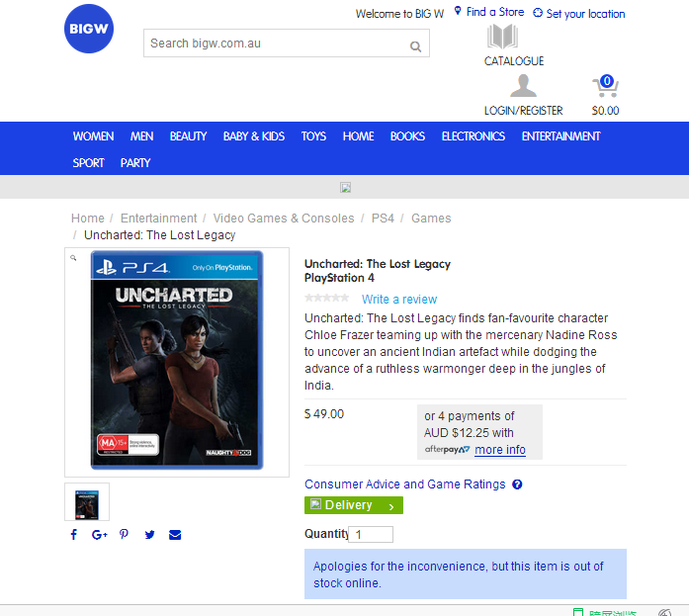Open the Entertainment menu
689x616 pixels.
pyautogui.click(x=560, y=136)
